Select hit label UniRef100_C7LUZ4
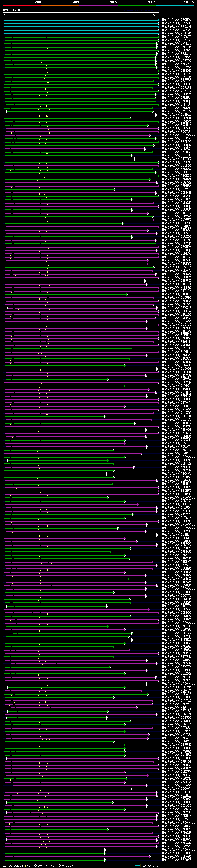Screen dimensions: 197x868 177,149
